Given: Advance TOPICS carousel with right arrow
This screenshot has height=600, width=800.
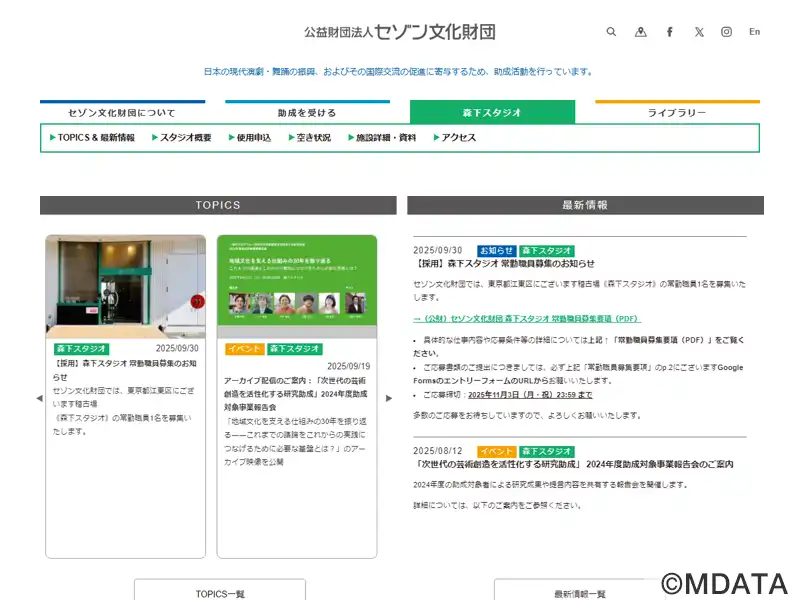Looking at the screenshot, I should pos(389,398).
